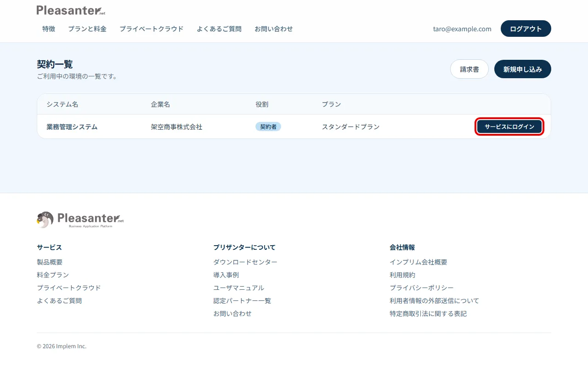The image size is (588, 368).
Task: Open 製品概要 footer link
Action: tap(50, 262)
